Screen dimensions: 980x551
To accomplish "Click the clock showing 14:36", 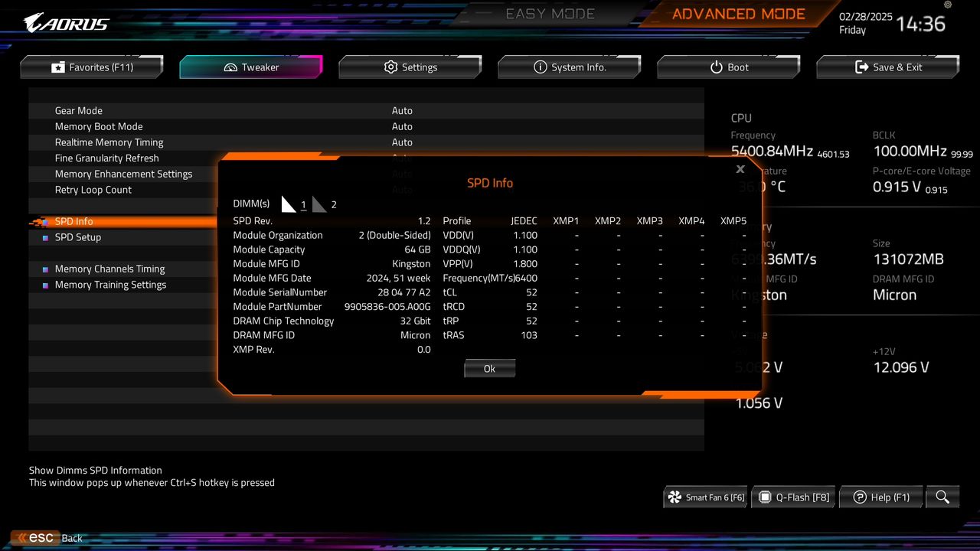I will click(920, 24).
